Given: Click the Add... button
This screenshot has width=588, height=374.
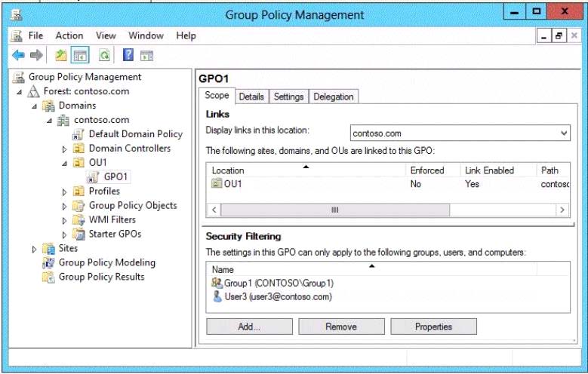Looking at the screenshot, I should point(248,326).
